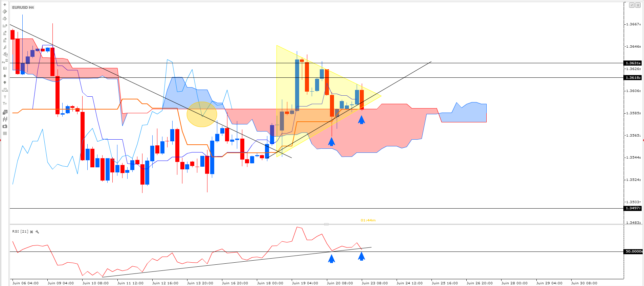Open RSI [21] settings wrench
This screenshot has height=286, width=644.
pos(37,232)
